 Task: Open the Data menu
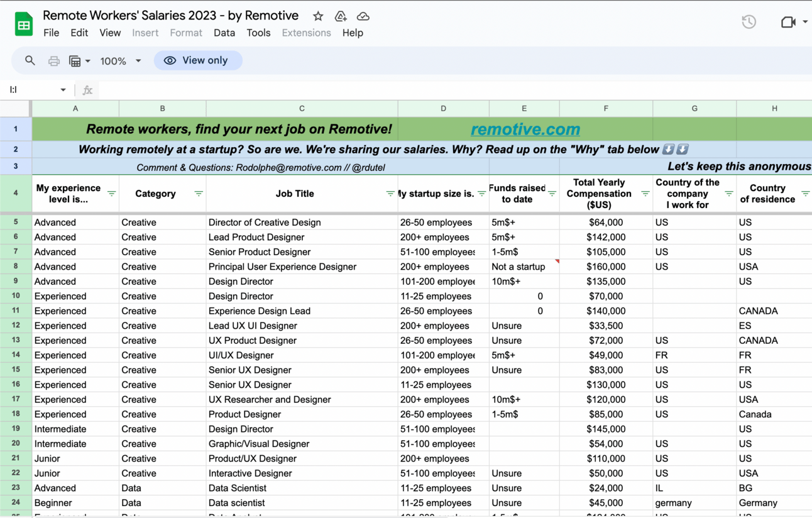(x=224, y=33)
